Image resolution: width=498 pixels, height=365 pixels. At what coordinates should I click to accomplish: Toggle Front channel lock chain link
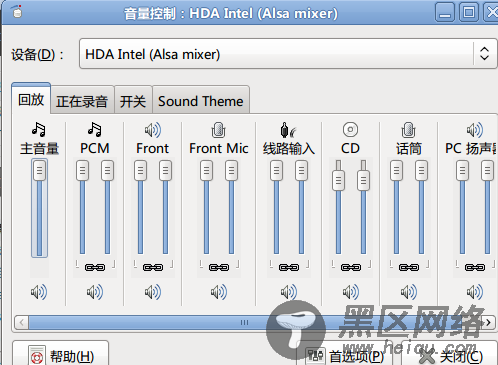point(153,267)
